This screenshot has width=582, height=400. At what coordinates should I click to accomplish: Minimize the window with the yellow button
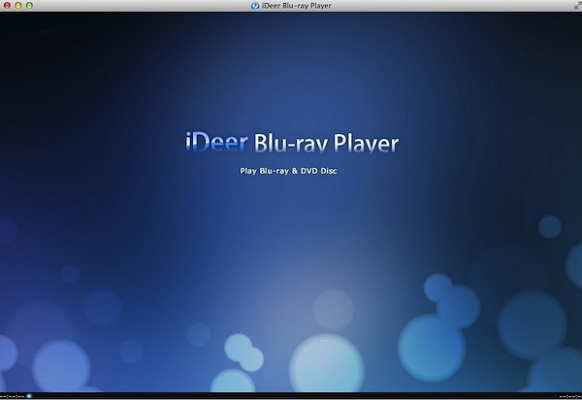(18, 6)
